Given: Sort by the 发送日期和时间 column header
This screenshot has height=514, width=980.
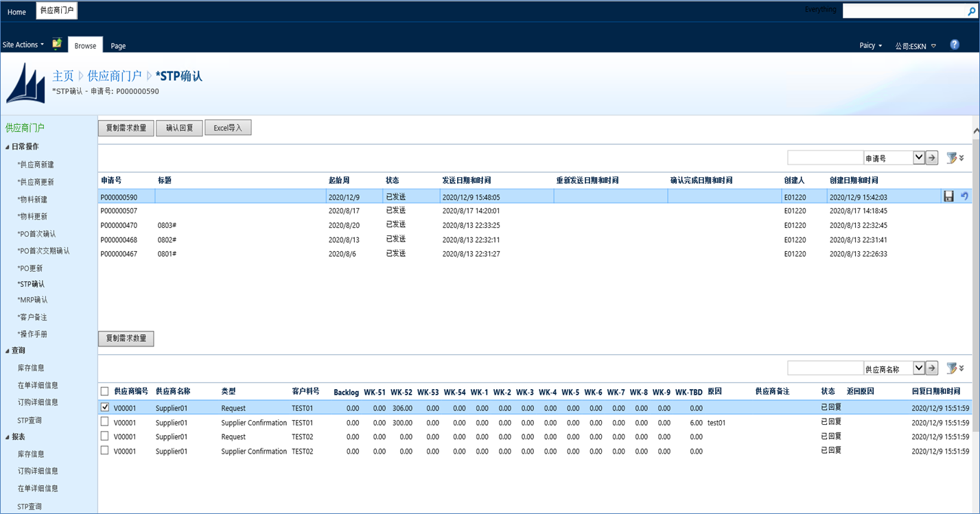Looking at the screenshot, I should (467, 180).
